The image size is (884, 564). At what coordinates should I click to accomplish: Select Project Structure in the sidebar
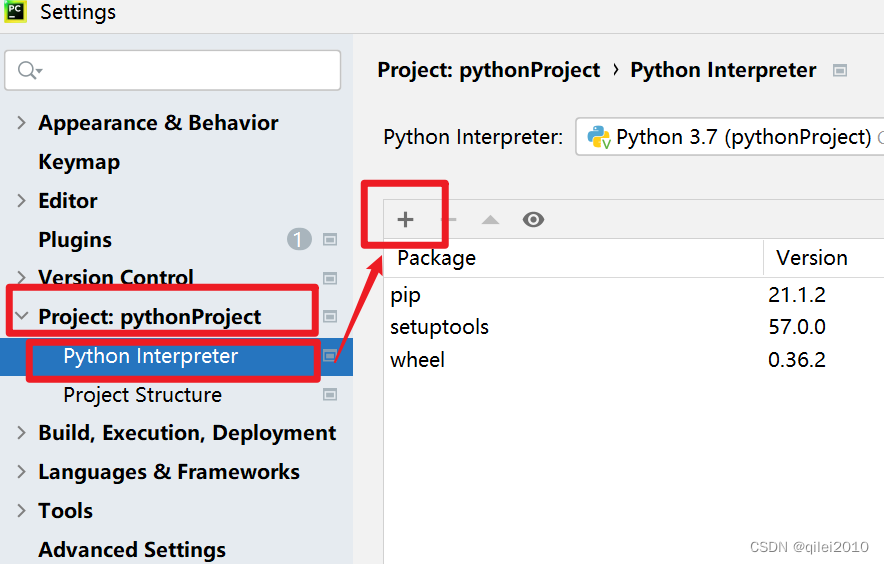142,395
